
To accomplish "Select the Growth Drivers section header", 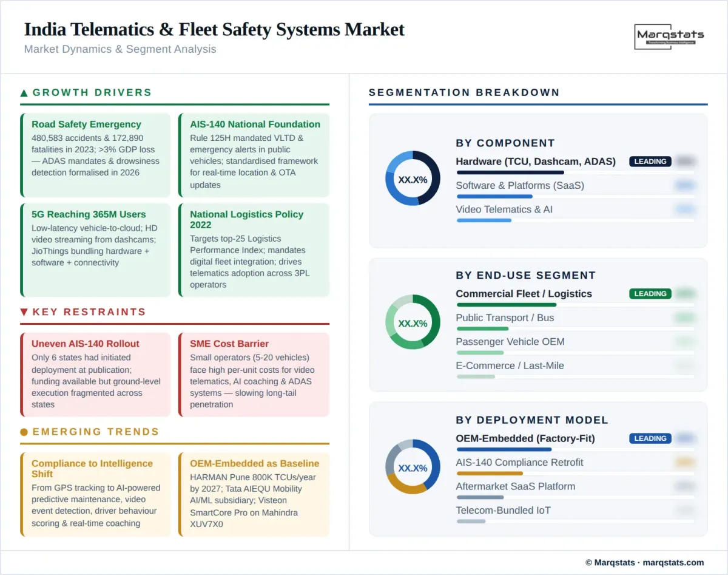I will (92, 92).
